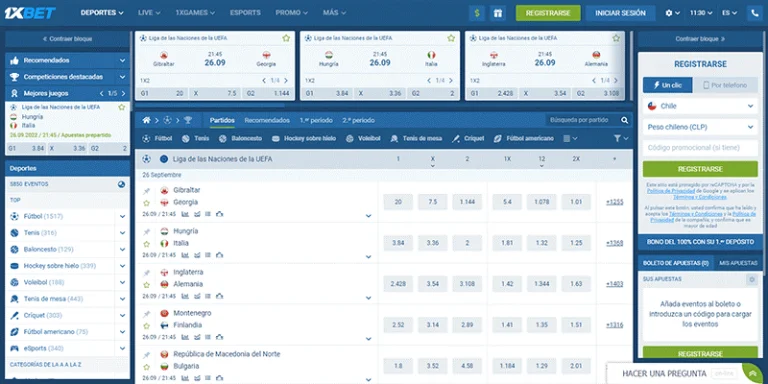Select the Tenis de mesa filter
Screen dimensions: 768x384
coord(416,139)
